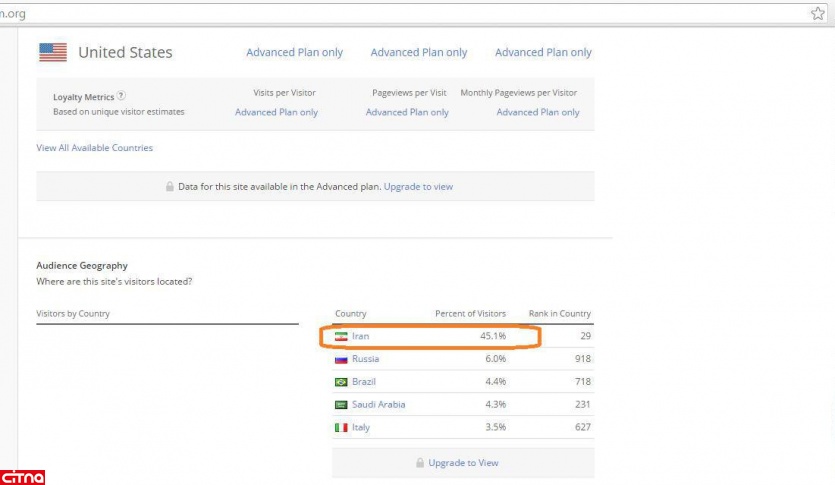Image resolution: width=835 pixels, height=485 pixels.
Task: Open the Saudi Arabia country link
Action: click(378, 405)
